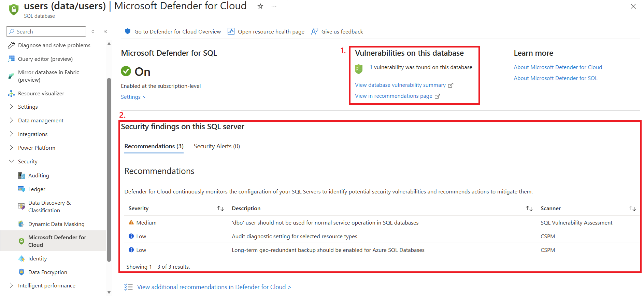Select Microsoft Defender for Cloud menu item
The height and width of the screenshot is (297, 644).
pos(53,241)
